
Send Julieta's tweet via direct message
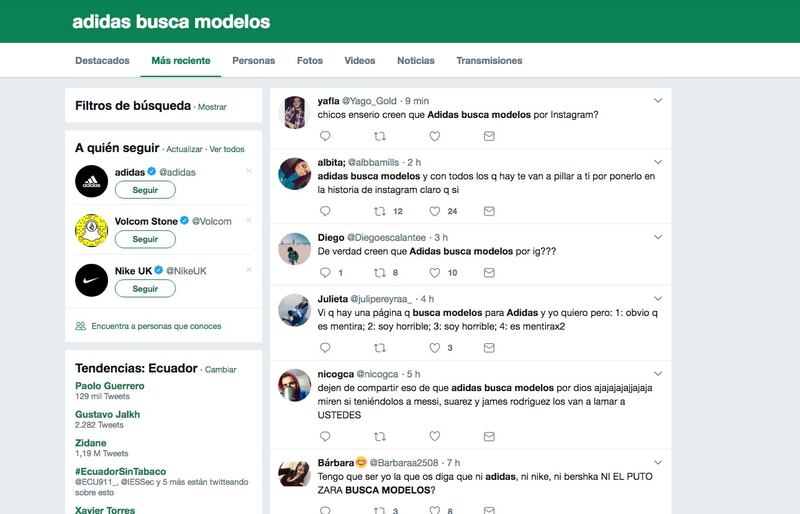tap(489, 348)
